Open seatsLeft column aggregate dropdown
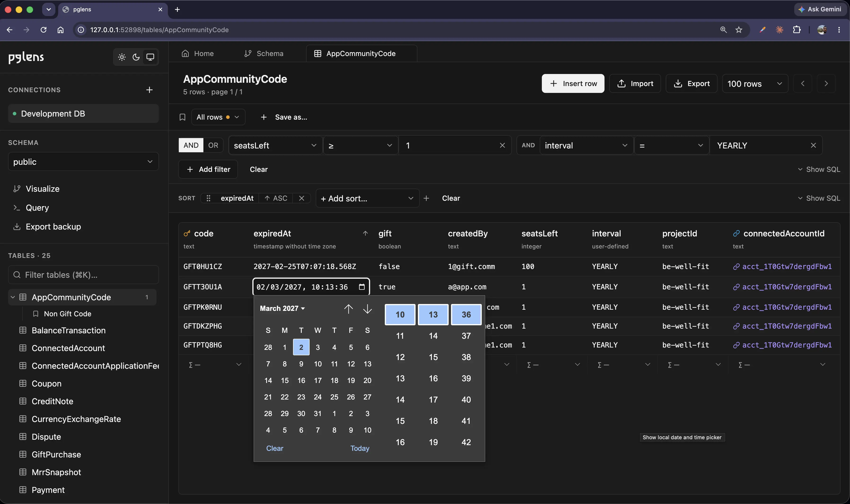Image resolution: width=850 pixels, height=504 pixels. click(x=553, y=365)
